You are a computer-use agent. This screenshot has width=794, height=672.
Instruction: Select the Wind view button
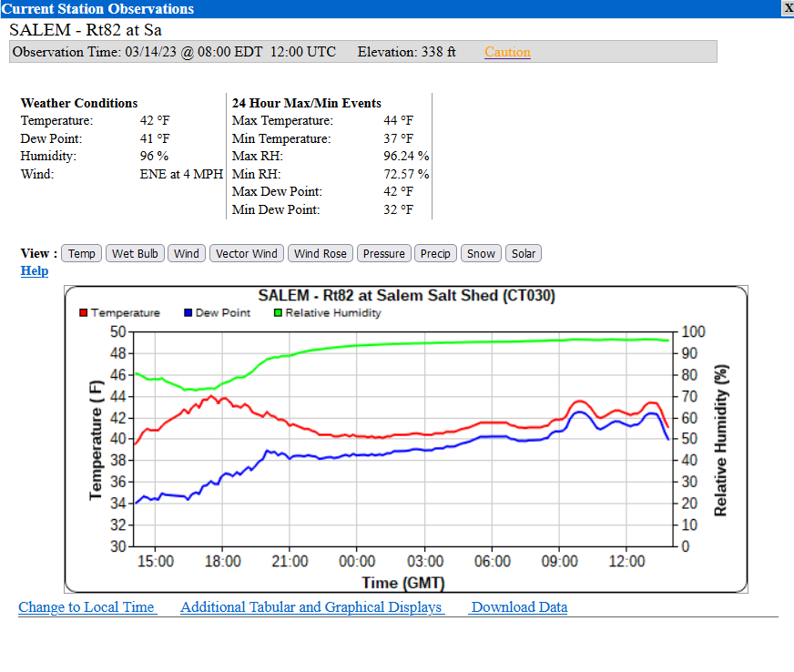click(x=187, y=253)
